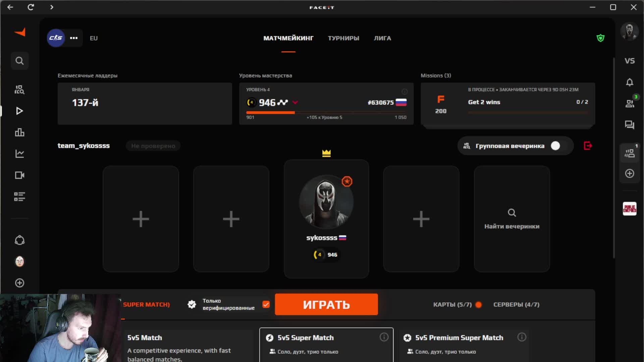Click the FACEIT orange logo icon
This screenshot has width=644, height=362.
click(20, 32)
